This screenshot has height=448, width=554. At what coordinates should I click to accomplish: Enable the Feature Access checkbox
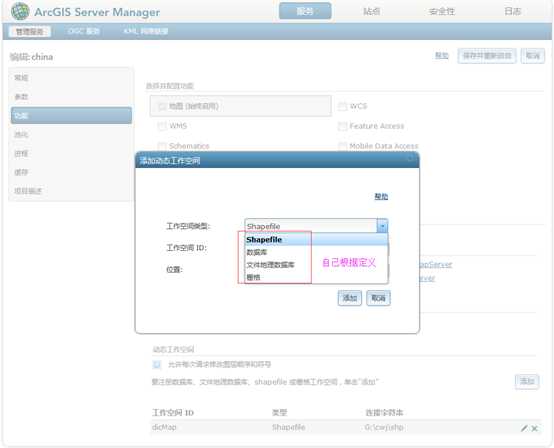pos(342,126)
